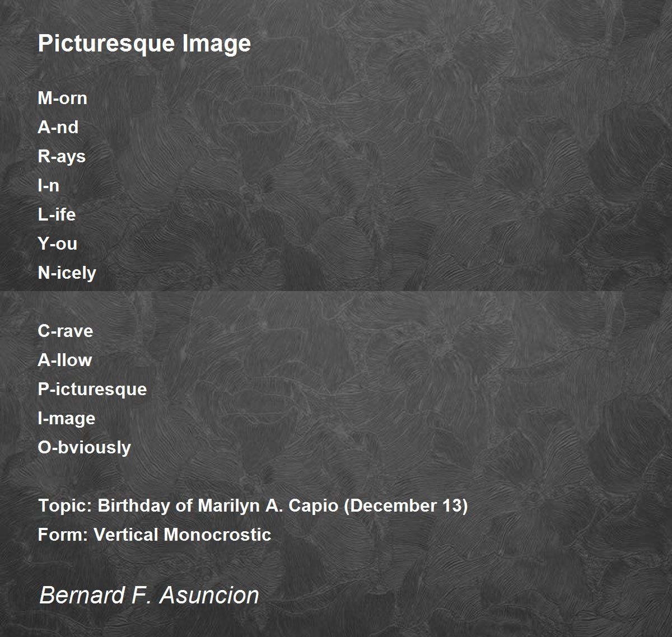This screenshot has height=637, width=672.
Task: Click the N-icely line
Action: [67, 273]
